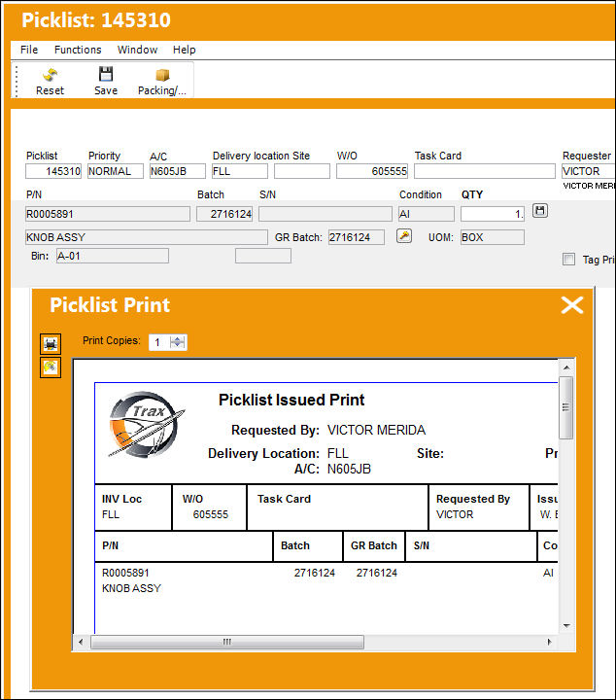Screen dimensions: 616x700
Task: Click the KNOB ASSY description field
Action: 147,237
